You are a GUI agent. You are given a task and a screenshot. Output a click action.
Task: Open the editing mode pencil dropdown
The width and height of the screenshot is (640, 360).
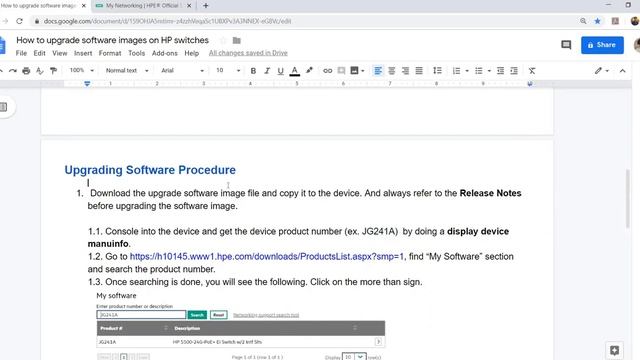coord(602,71)
